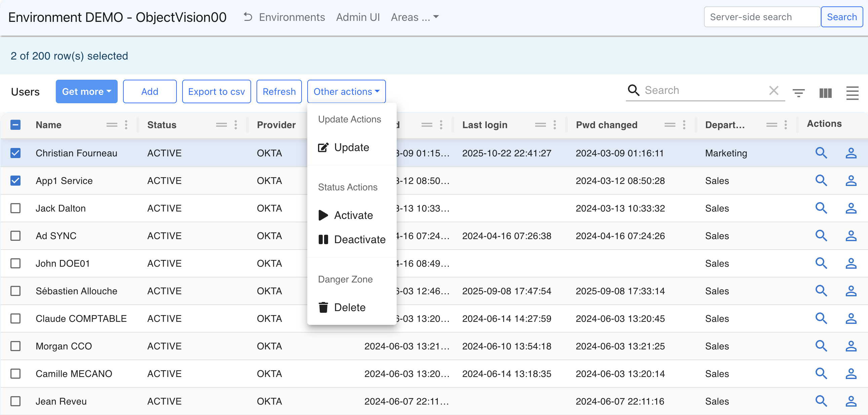Viewport: 868px width, 415px height.
Task: Open Name column three-dot menu
Action: tap(126, 125)
